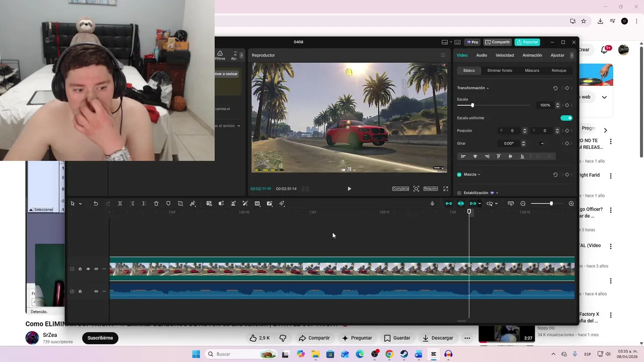
Task: Click the Completa preview quality button
Action: tap(400, 189)
